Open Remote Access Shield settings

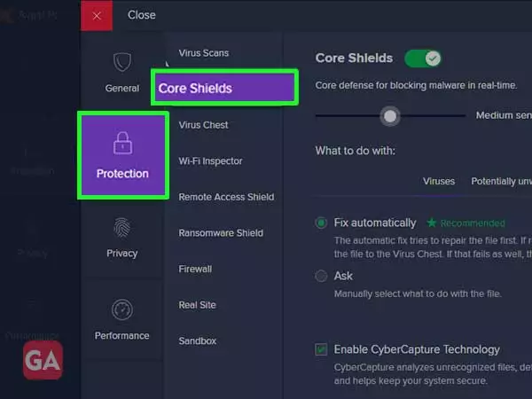(226, 197)
